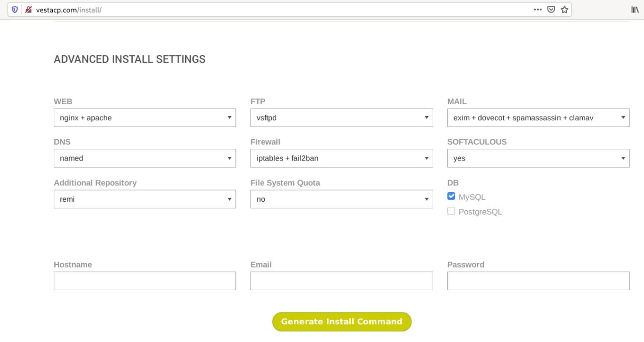Click the Additional Repository label
The image size is (644, 342).
(x=95, y=183)
